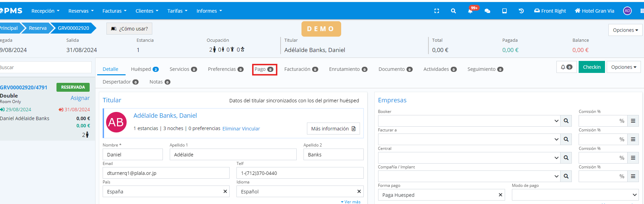Click into the Email input field

coord(166,173)
